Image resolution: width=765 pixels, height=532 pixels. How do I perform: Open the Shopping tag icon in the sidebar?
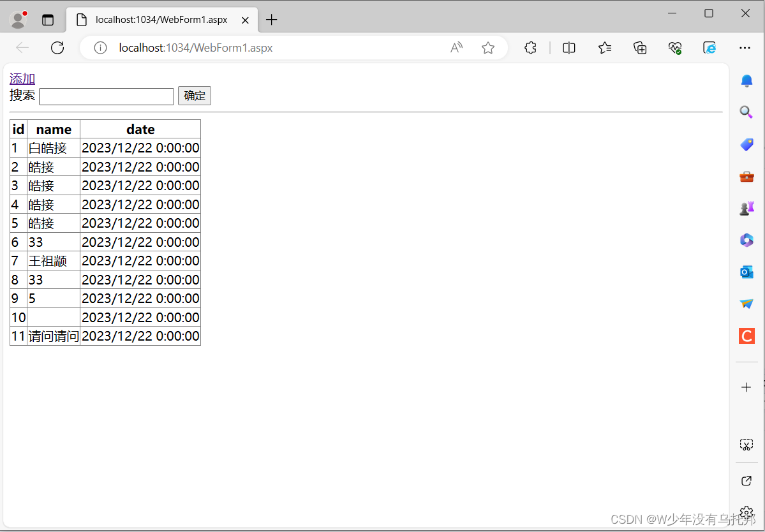pos(746,144)
